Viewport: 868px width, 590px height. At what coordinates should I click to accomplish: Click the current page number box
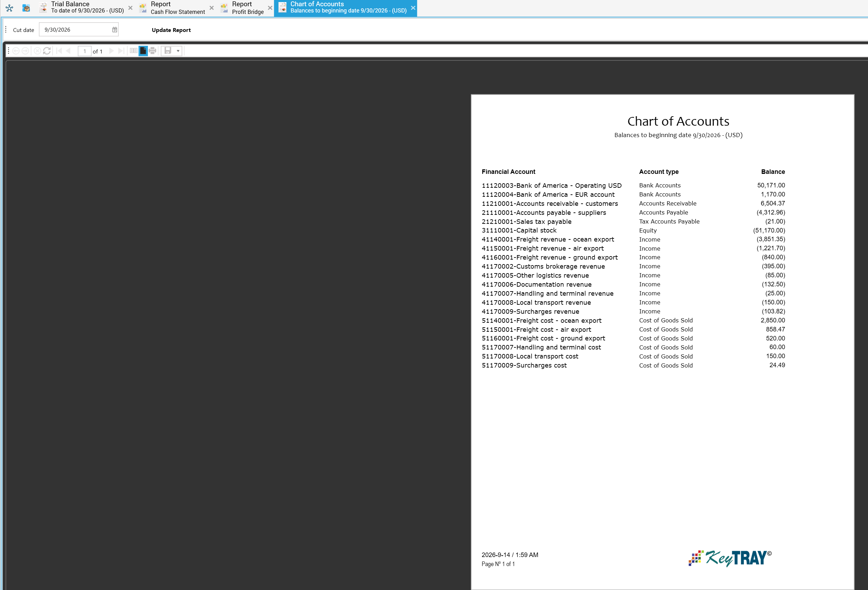(x=85, y=51)
